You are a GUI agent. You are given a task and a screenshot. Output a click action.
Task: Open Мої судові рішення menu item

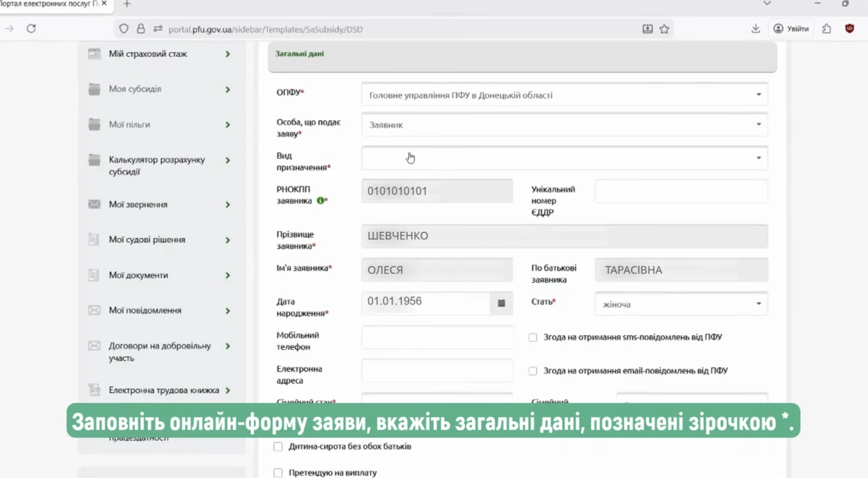[147, 239]
